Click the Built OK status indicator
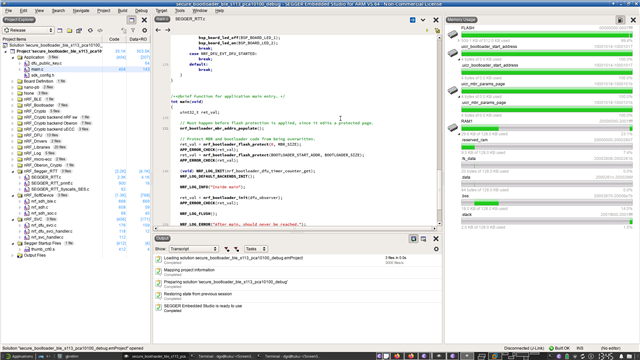Screen dimensions: 640x360 click(x=559, y=348)
